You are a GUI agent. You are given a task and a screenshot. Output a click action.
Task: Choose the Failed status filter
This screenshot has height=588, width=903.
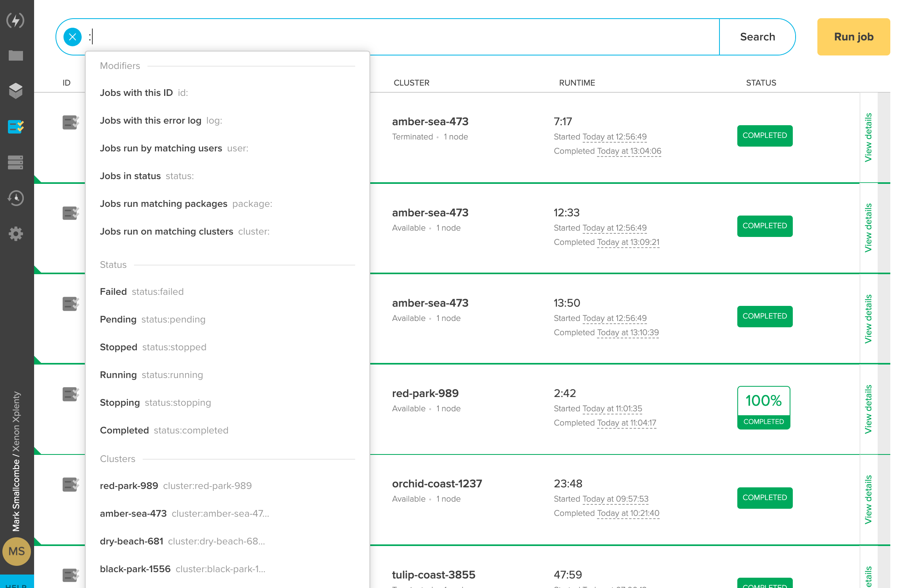(x=228, y=292)
